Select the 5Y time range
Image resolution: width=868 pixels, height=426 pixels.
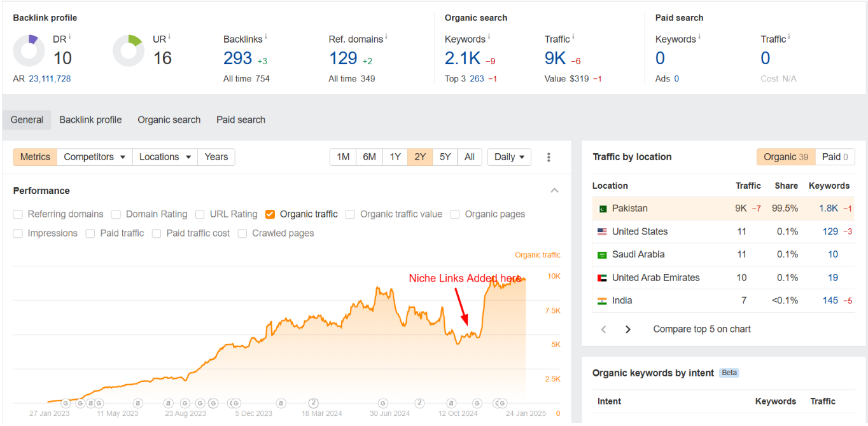tap(445, 157)
